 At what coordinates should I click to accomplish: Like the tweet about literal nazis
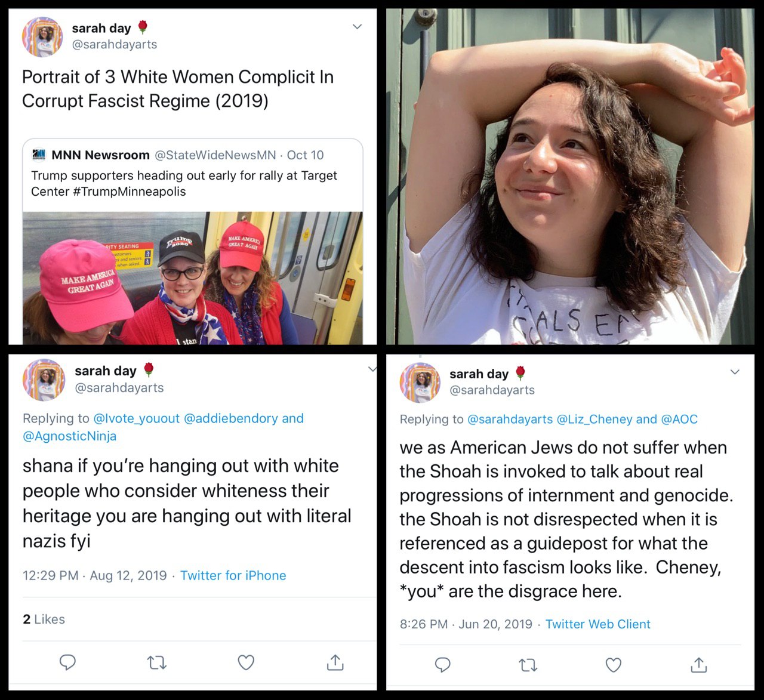coord(246,662)
